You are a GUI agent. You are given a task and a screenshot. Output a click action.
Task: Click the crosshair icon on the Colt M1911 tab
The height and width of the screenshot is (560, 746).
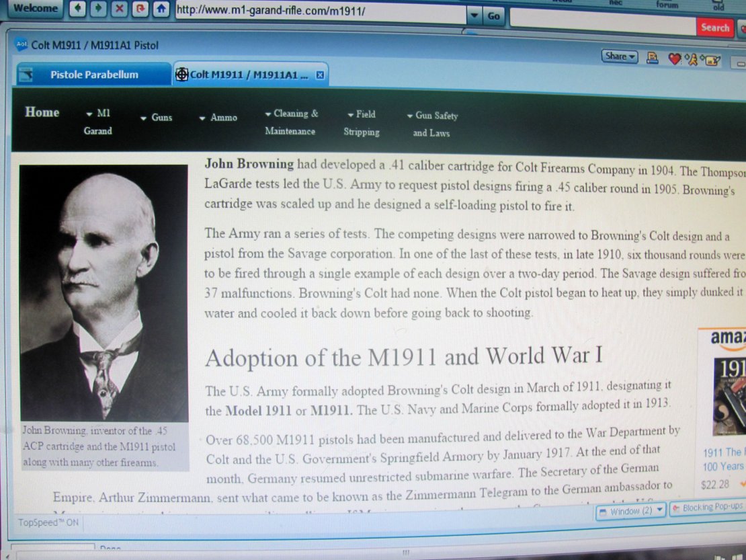point(181,74)
